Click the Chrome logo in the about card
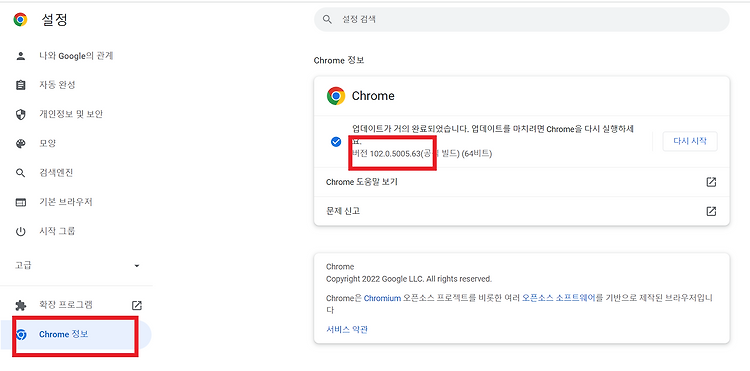 click(336, 96)
